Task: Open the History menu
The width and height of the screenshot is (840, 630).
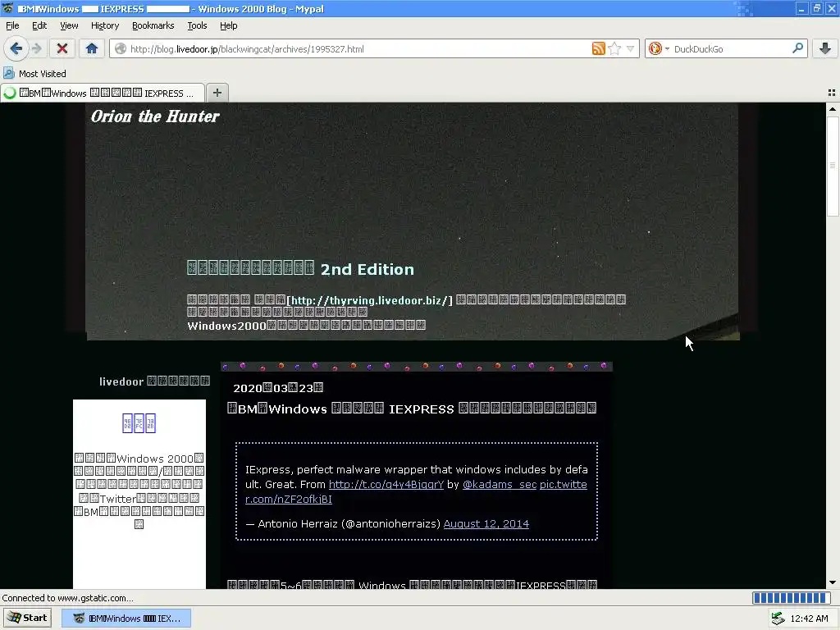Action: coord(105,25)
